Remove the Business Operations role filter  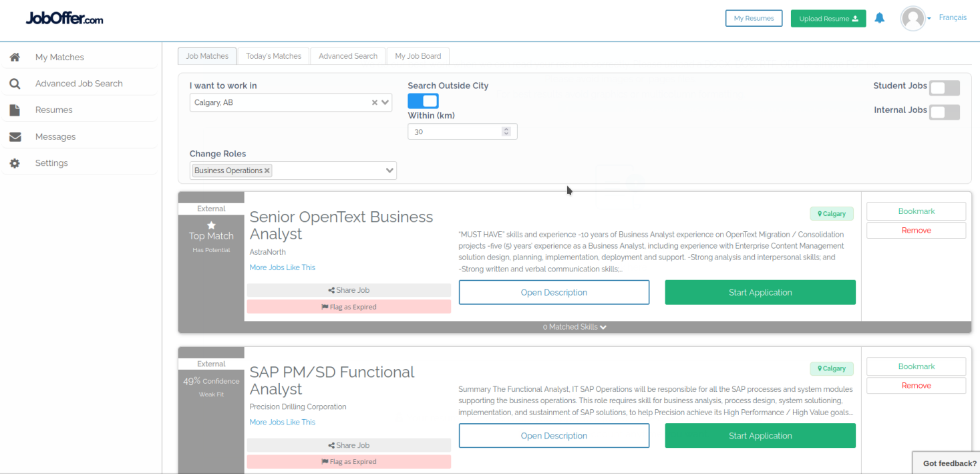(267, 170)
